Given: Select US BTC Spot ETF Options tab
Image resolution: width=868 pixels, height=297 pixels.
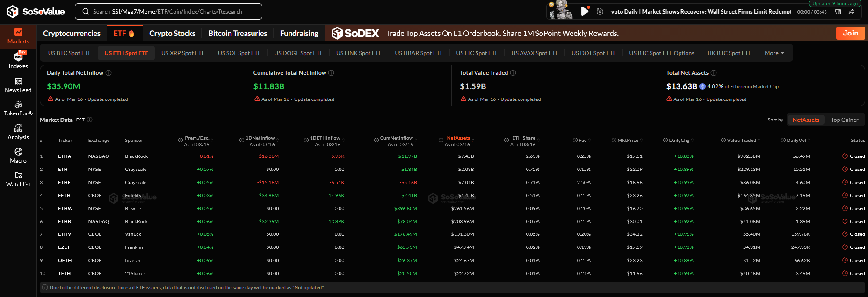Looking at the screenshot, I should pyautogui.click(x=661, y=53).
